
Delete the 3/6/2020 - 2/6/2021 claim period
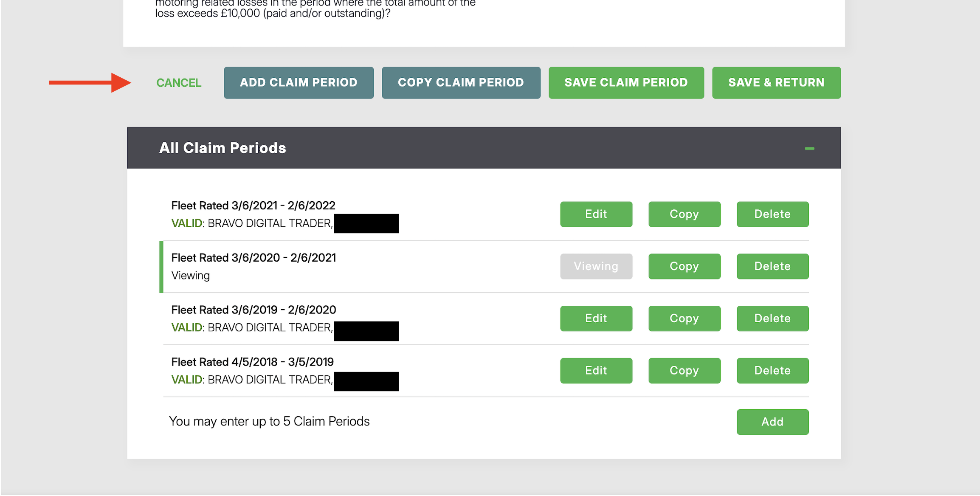tap(772, 266)
